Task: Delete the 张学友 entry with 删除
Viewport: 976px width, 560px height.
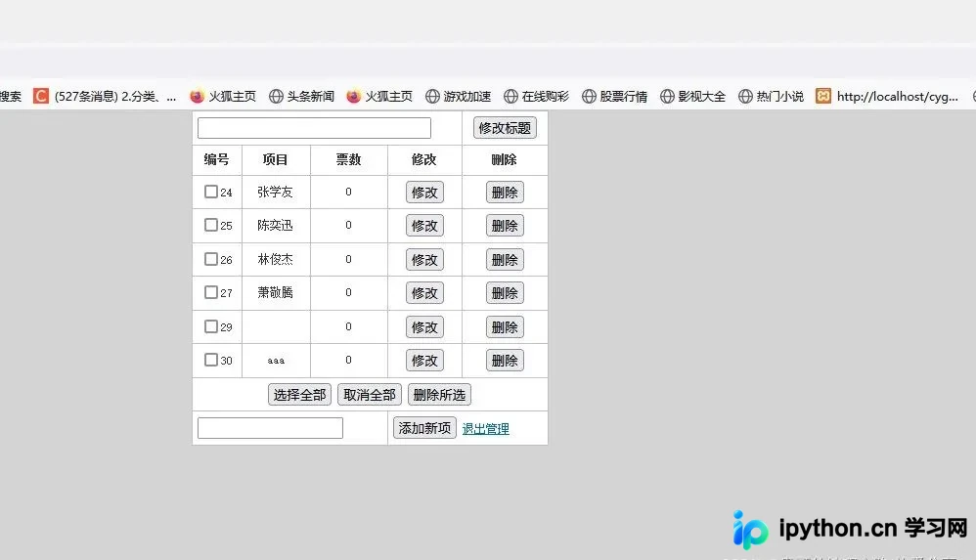Action: click(505, 193)
